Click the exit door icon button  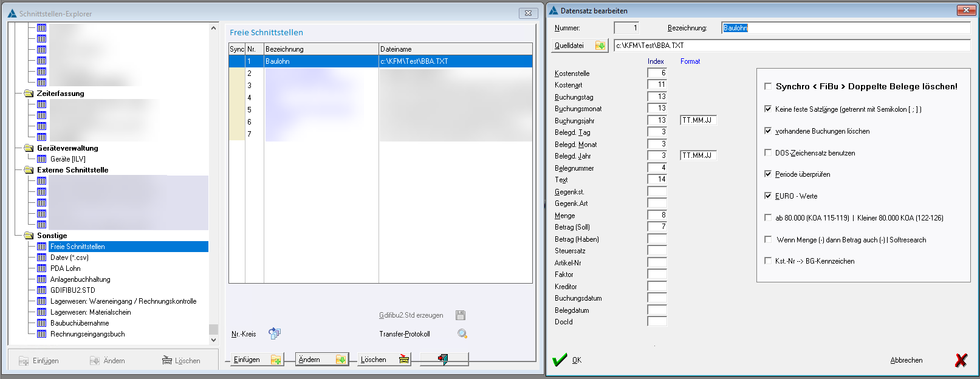(444, 360)
